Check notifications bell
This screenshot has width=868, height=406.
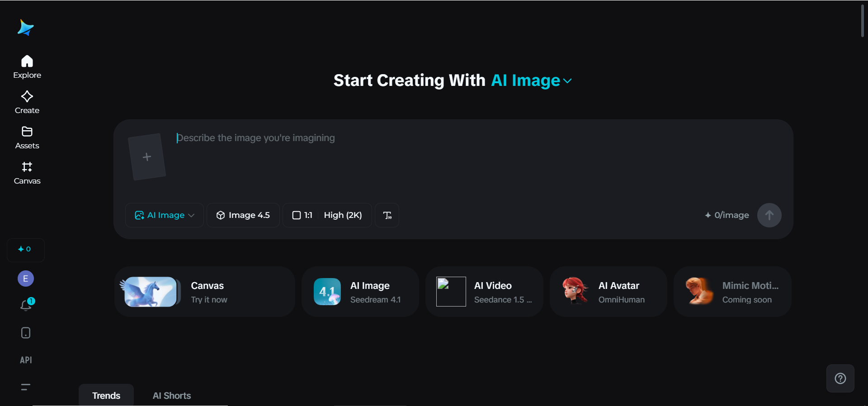pyautogui.click(x=26, y=305)
